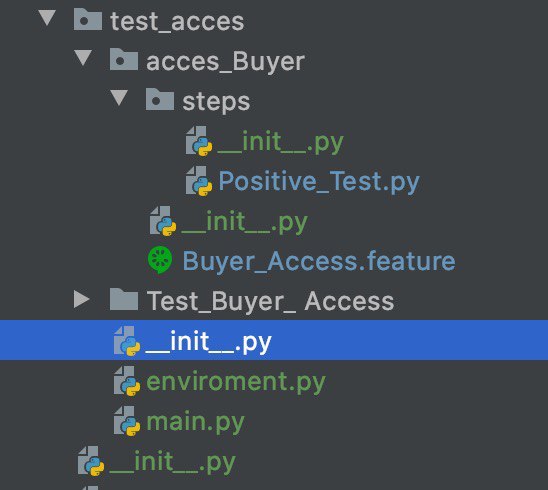Click Python icon of __init__.py inside steps

[x=199, y=141]
